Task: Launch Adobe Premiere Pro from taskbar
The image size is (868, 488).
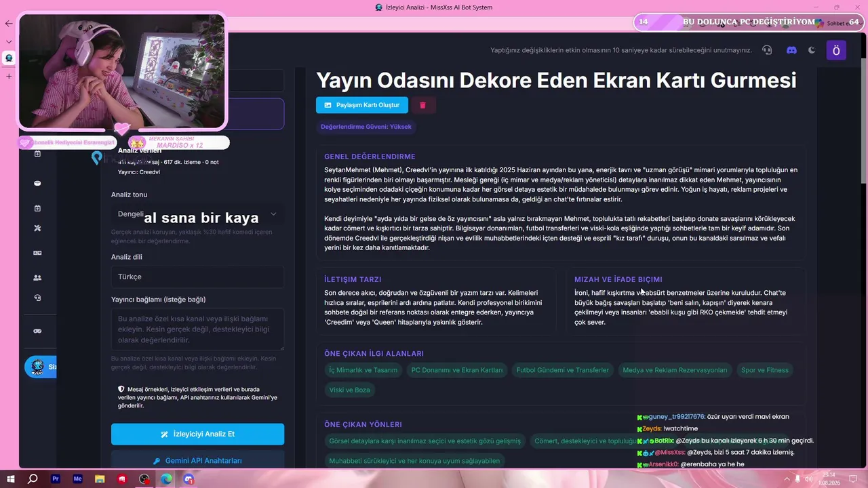Action: [x=56, y=479]
